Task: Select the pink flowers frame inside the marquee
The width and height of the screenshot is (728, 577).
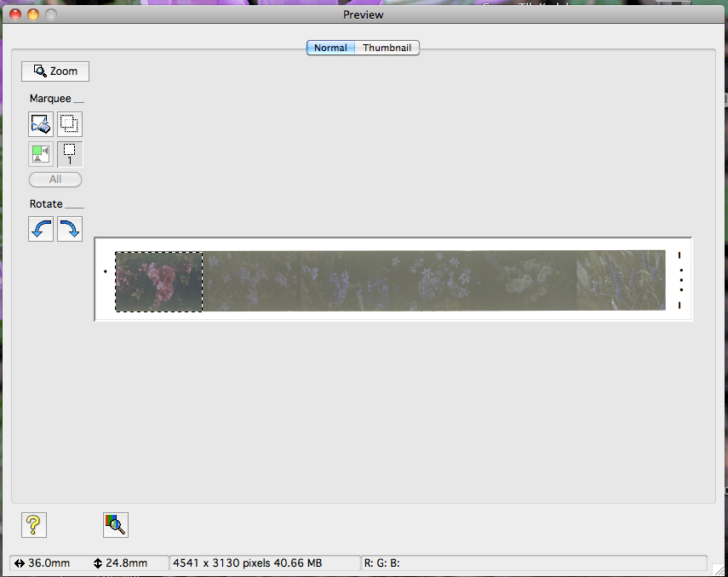Action: (158, 282)
